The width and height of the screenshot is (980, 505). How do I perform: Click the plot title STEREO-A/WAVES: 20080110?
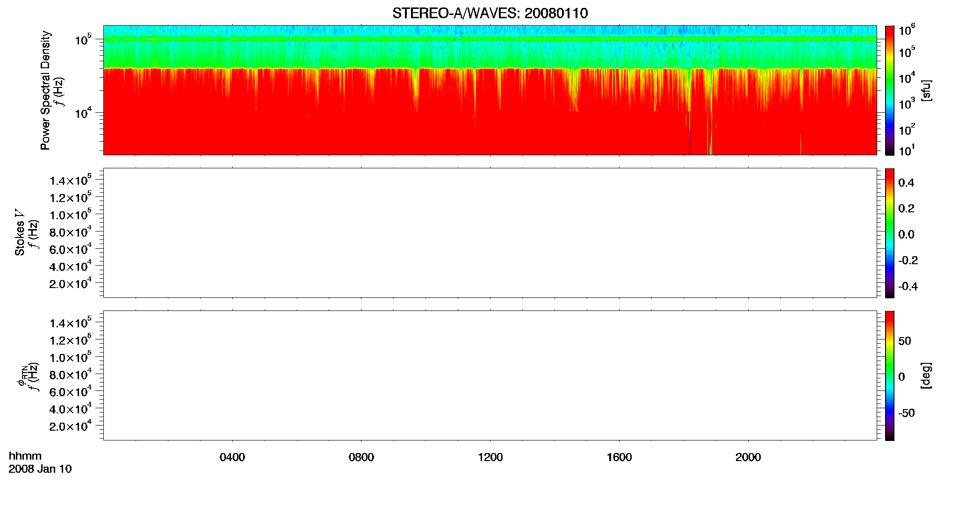pyautogui.click(x=490, y=13)
